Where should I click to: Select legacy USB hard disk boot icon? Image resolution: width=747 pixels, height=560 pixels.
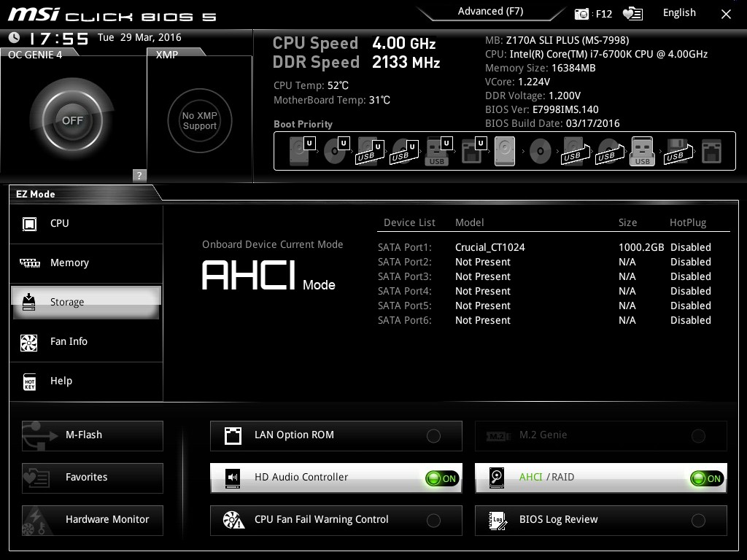pyautogui.click(x=575, y=152)
